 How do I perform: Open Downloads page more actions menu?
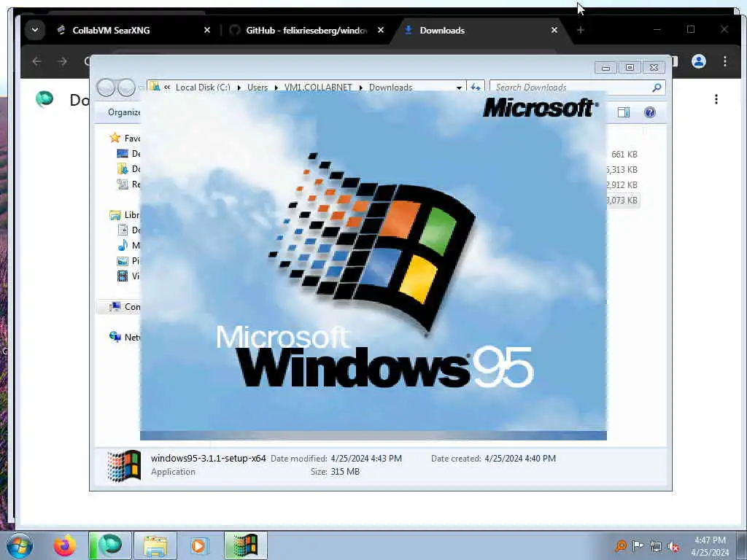point(716,99)
